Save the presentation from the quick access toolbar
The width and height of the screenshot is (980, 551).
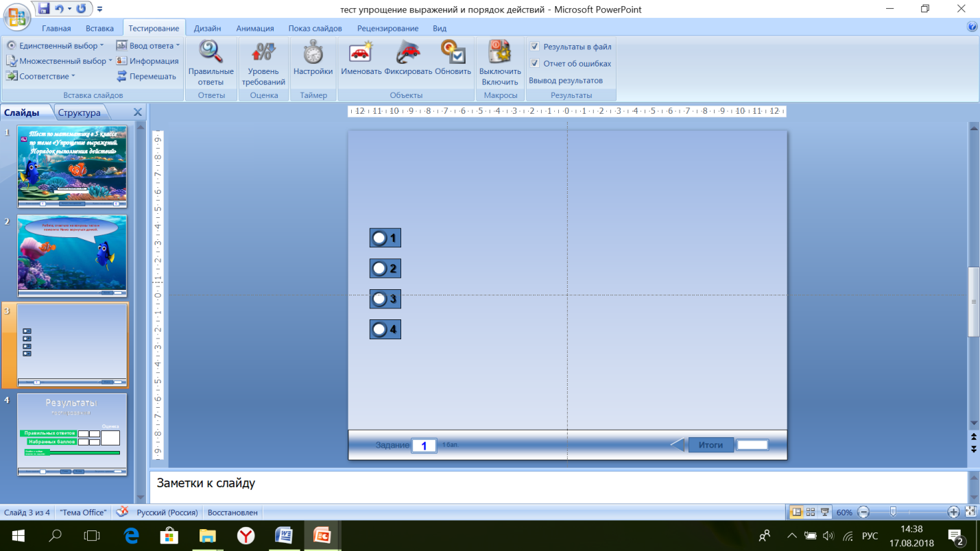point(44,9)
